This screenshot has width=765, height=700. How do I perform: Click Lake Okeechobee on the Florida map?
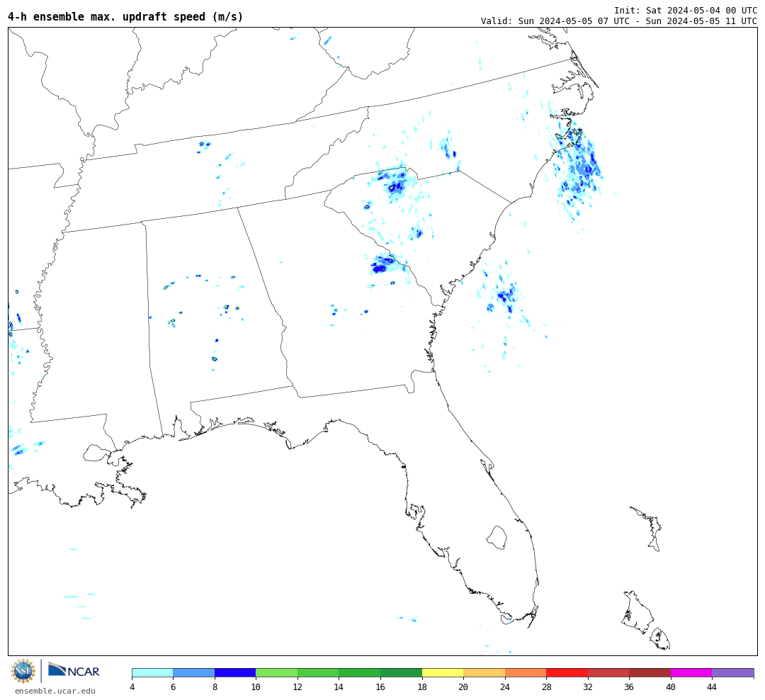[497, 537]
